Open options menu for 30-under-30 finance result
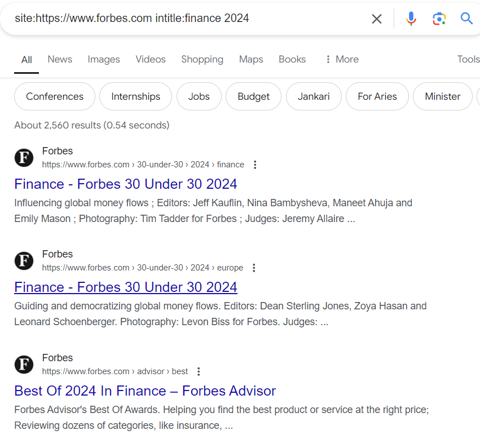 tap(255, 165)
